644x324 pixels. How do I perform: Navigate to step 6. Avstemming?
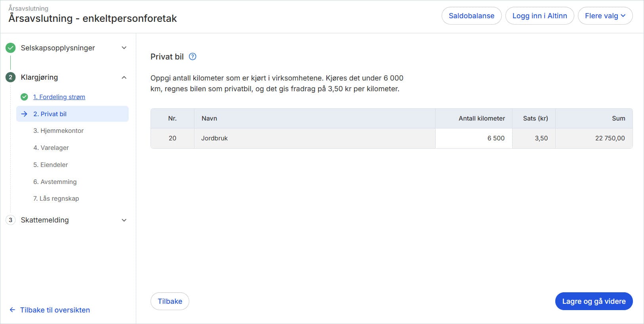55,182
